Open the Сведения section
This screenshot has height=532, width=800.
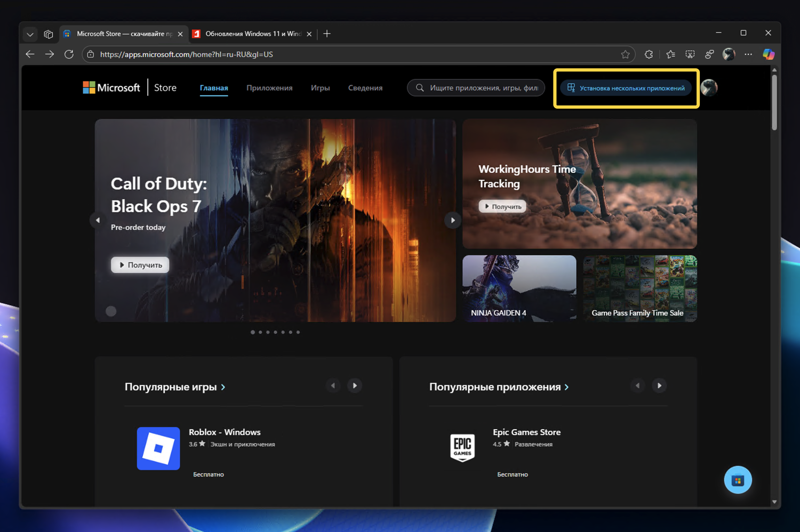pyautogui.click(x=365, y=88)
